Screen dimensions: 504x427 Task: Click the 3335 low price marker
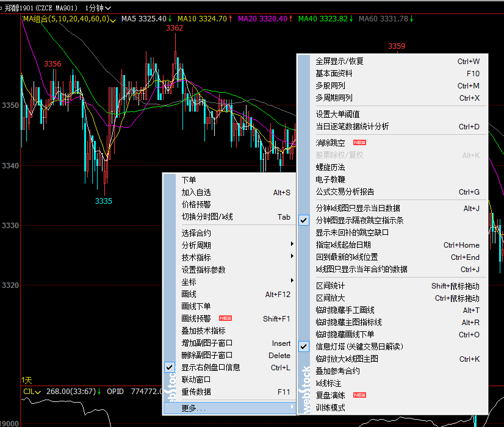(x=104, y=201)
